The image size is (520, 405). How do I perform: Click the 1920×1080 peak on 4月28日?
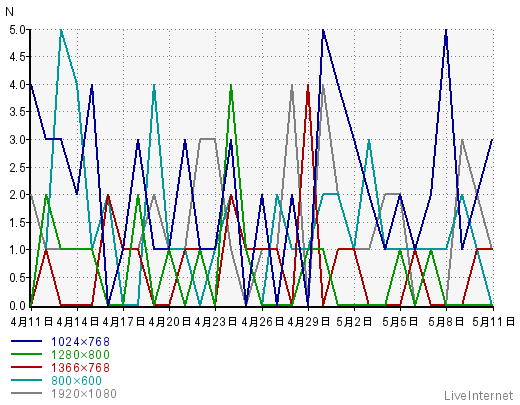click(x=292, y=85)
